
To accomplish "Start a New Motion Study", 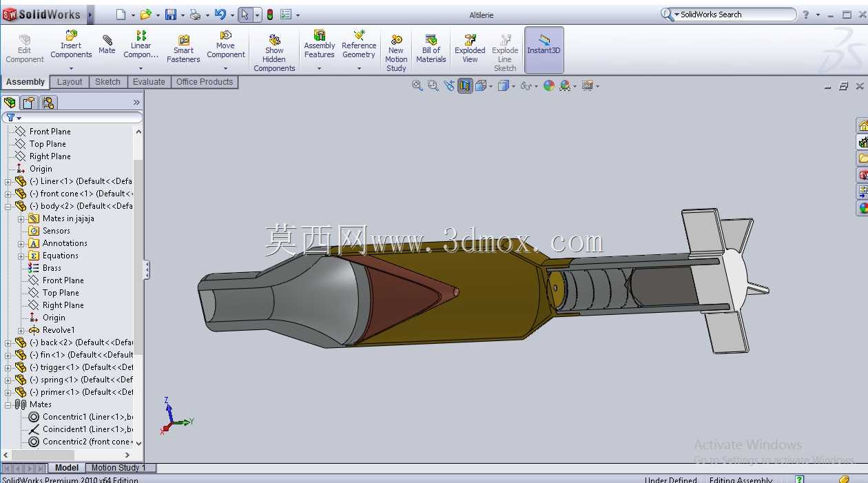I will click(396, 53).
